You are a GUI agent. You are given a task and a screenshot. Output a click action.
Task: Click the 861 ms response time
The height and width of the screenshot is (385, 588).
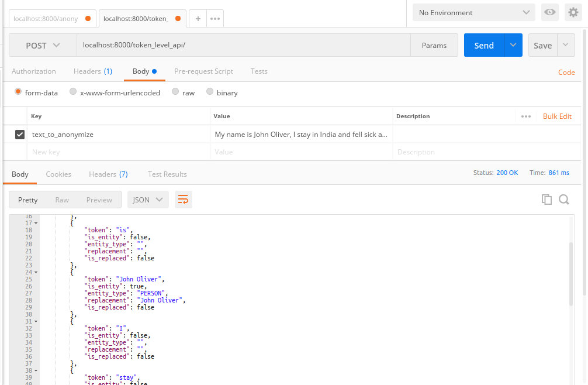tap(559, 173)
